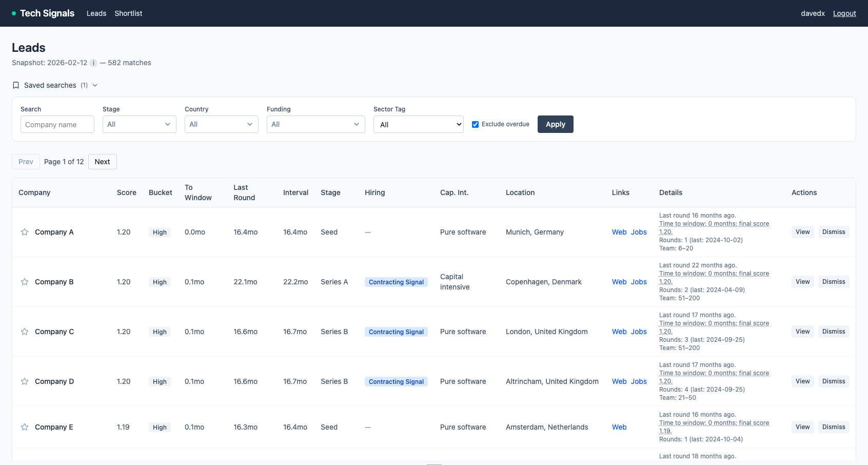Apply the selected filters
This screenshot has width=868, height=465.
[556, 124]
